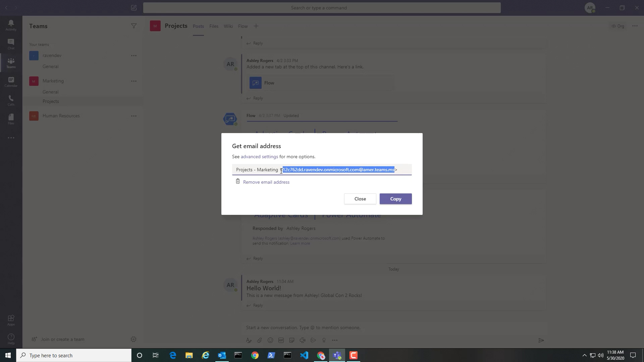The width and height of the screenshot is (644, 362).
Task: Select General channel under ravendev
Action: pos(51,66)
